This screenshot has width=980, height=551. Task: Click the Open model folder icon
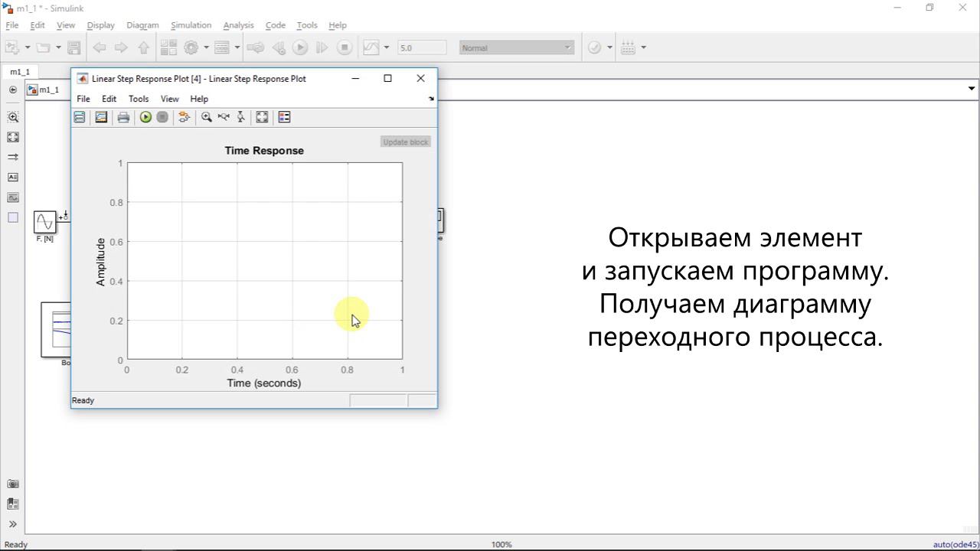[44, 47]
